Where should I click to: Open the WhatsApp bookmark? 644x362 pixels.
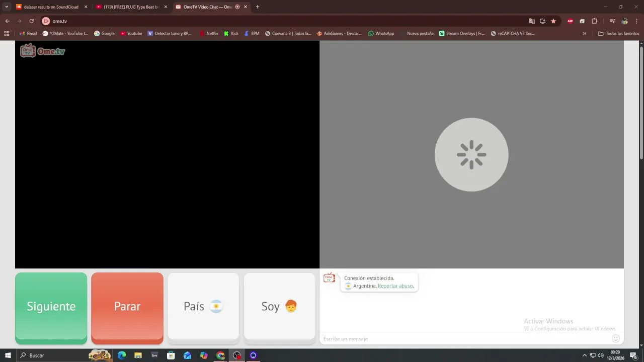point(381,34)
